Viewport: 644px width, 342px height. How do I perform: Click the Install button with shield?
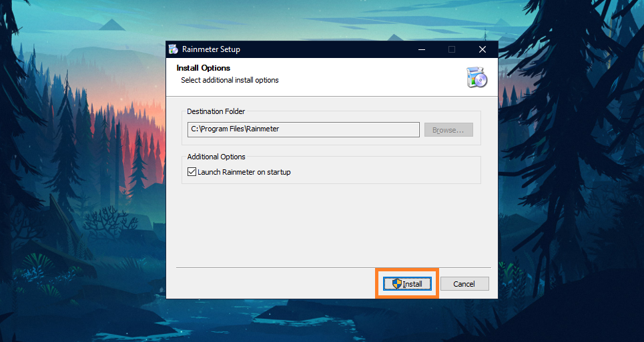[x=407, y=284]
